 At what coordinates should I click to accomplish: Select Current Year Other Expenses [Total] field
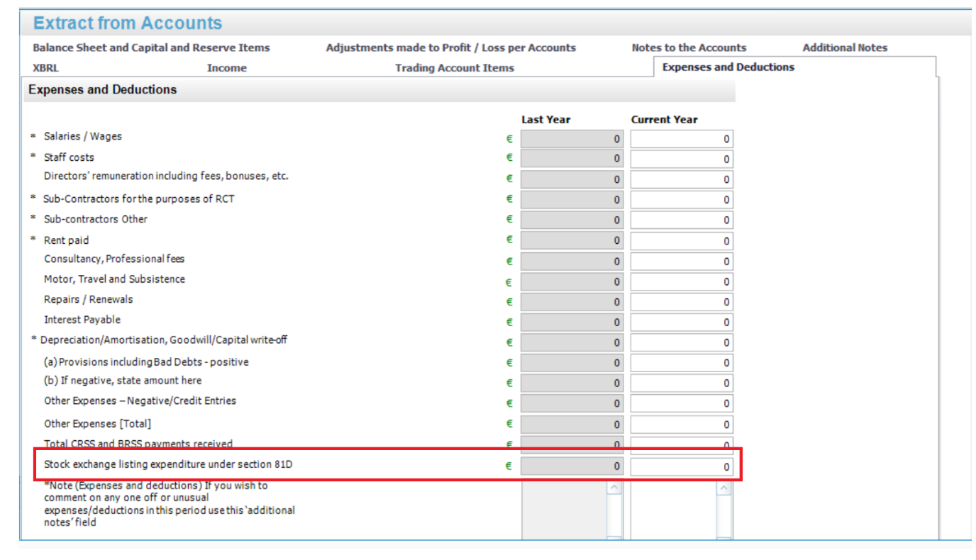(x=682, y=425)
